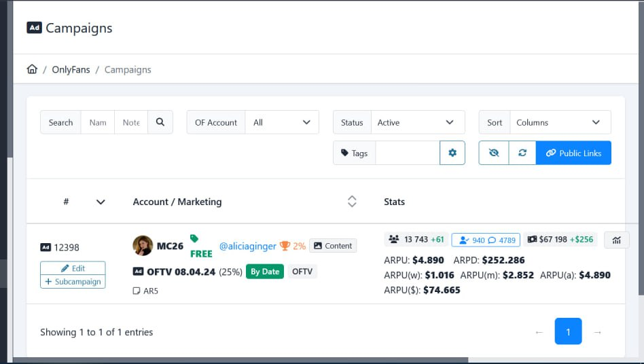Click the Public Links button

coord(573,153)
